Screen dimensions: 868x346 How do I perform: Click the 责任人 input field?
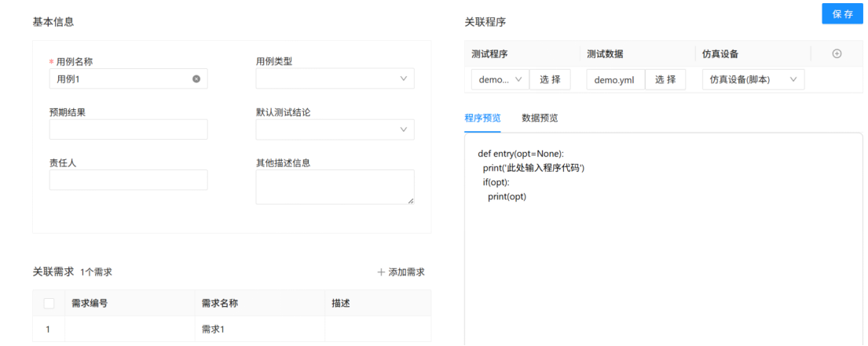tap(128, 180)
